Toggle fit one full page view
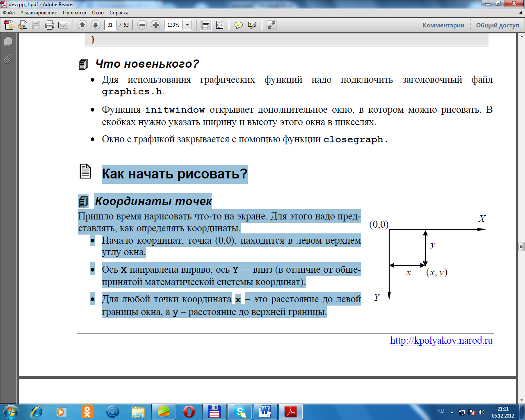 click(220, 25)
